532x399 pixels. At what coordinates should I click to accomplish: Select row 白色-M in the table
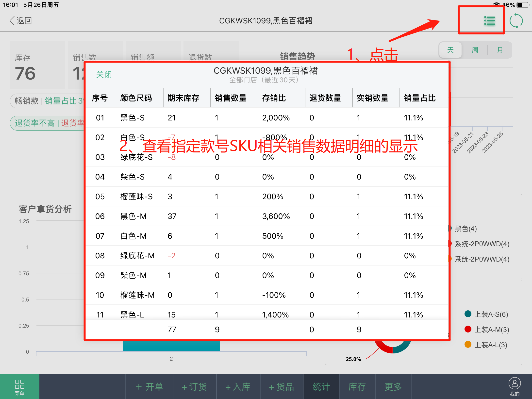click(x=267, y=236)
